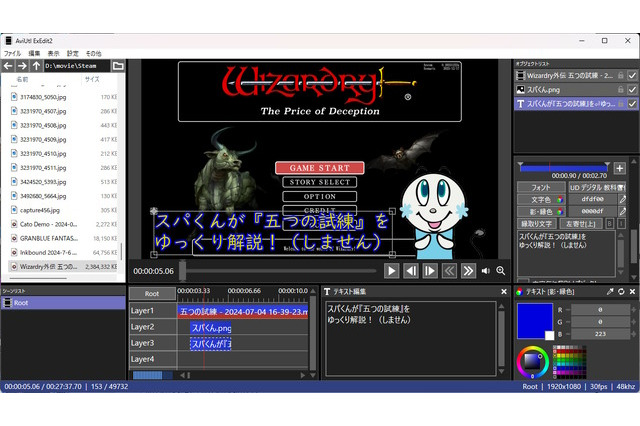Click the 0000df shadow color value
Image resolution: width=640 pixels, height=426 pixels.
(x=593, y=211)
